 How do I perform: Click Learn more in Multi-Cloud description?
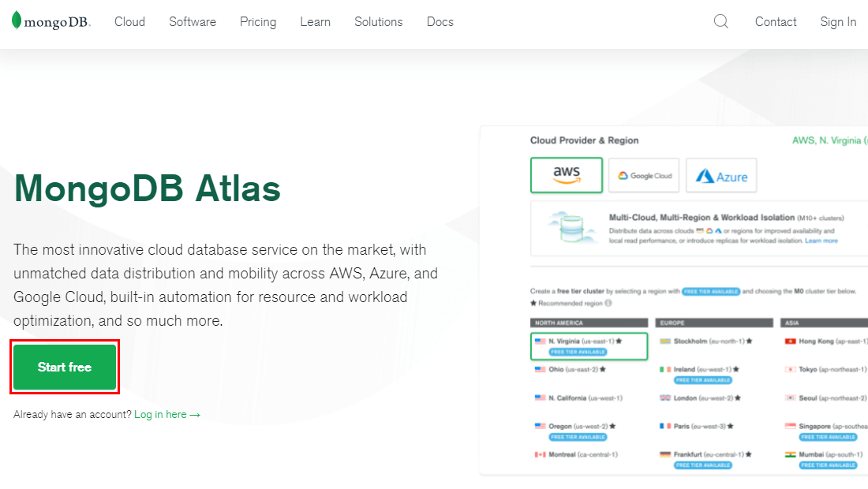pyautogui.click(x=821, y=241)
